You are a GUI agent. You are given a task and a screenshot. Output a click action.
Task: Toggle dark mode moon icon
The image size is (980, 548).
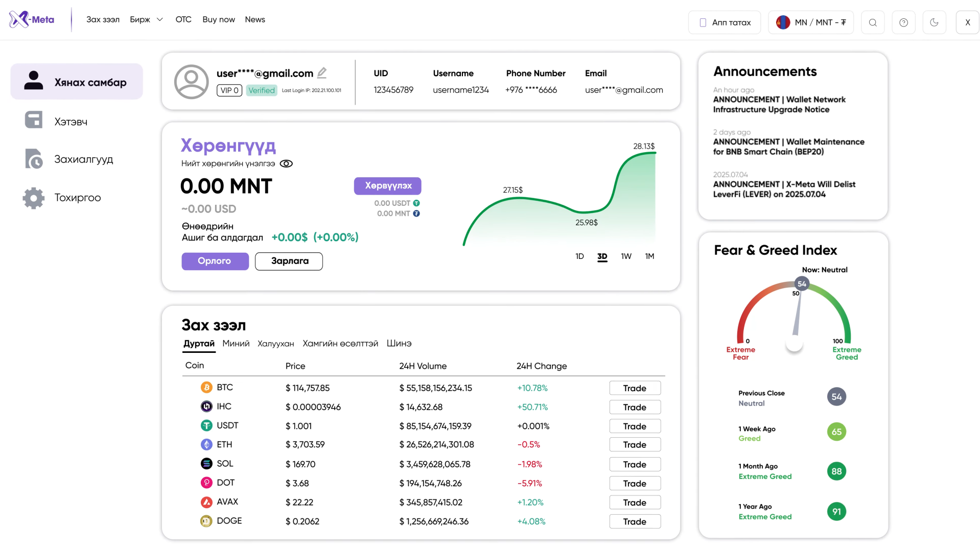[934, 22]
